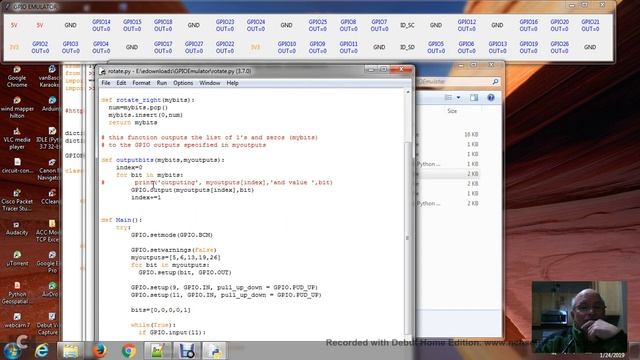Click GPIO9 pin in GPIO Emulator
Image resolution: width=640 pixels, height=360 pixels.
click(317, 47)
